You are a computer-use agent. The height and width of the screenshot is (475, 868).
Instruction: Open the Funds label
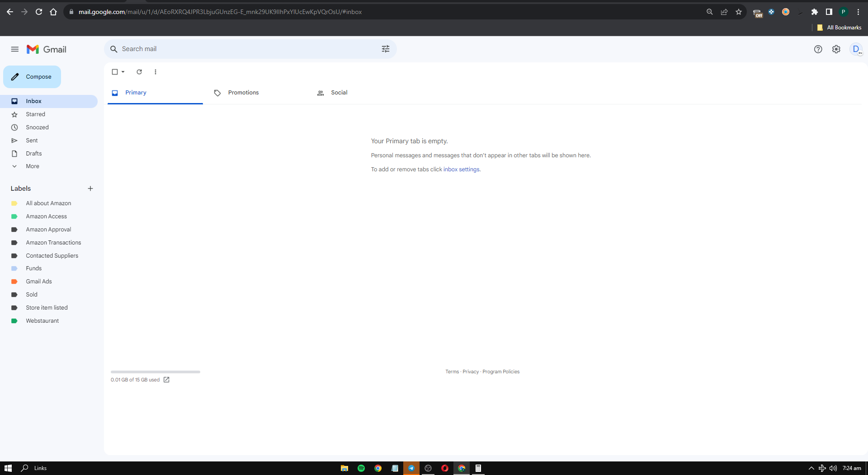click(x=49, y=268)
